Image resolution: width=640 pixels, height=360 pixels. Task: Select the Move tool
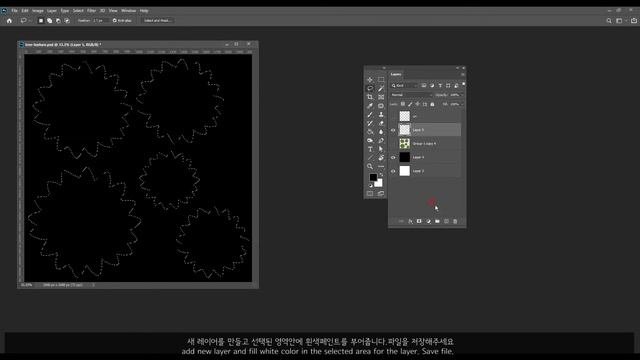point(370,80)
